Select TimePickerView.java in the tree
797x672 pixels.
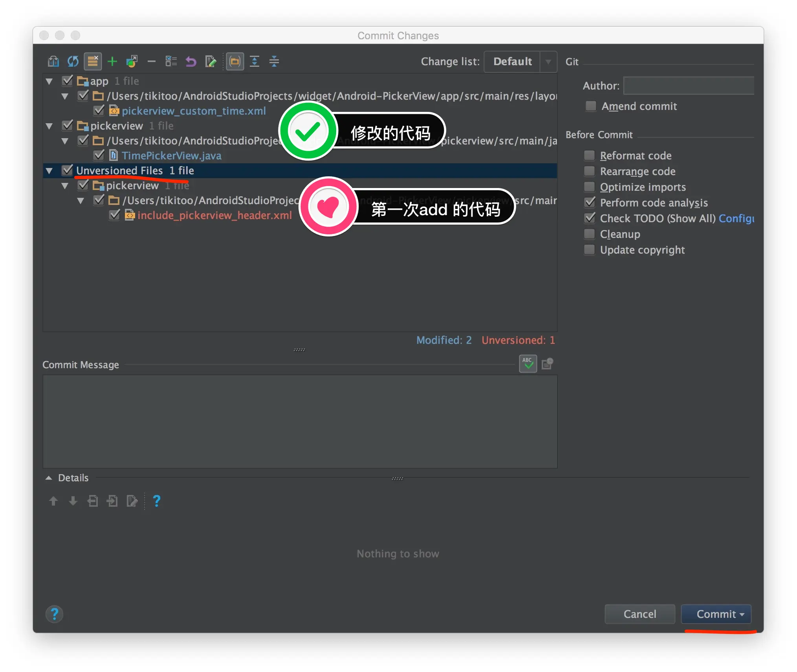click(171, 156)
